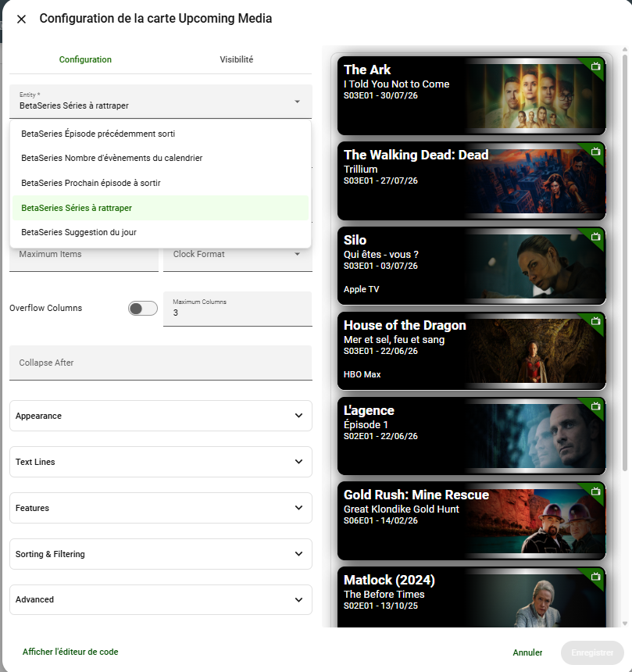Click TV icon on Gold Rush card
The image size is (632, 672).
595,491
